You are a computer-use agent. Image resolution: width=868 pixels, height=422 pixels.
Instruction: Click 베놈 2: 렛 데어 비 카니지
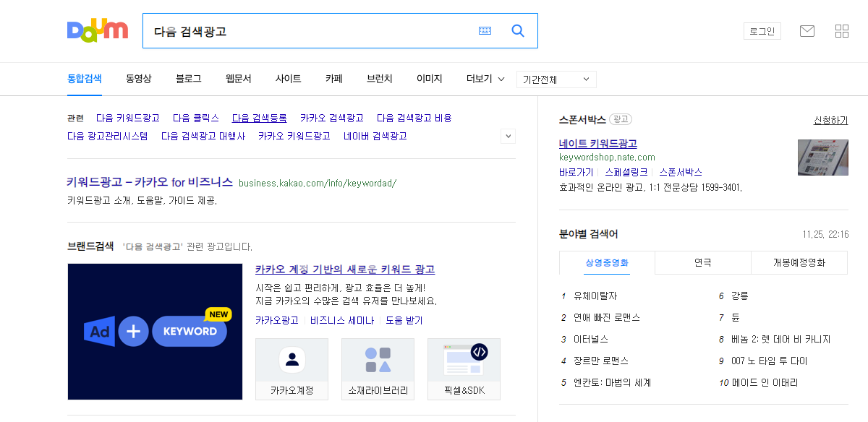click(x=781, y=339)
